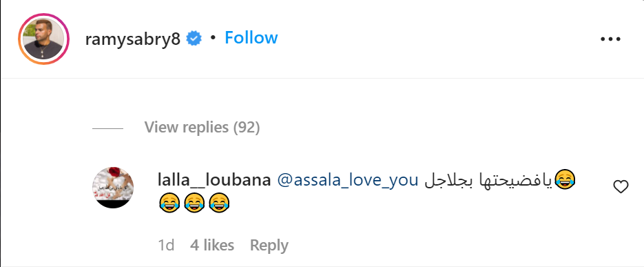
Task: Visit the lalla__loubana username link
Action: click(214, 180)
